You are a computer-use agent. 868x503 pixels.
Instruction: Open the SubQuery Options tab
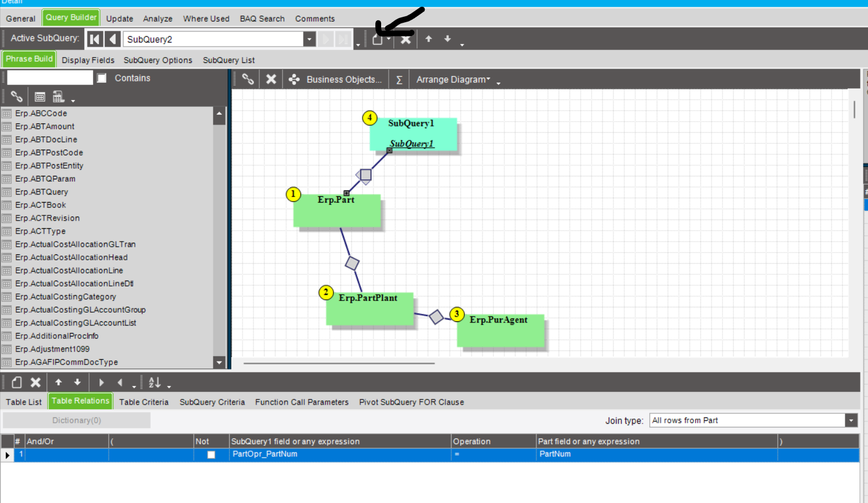[x=158, y=60]
